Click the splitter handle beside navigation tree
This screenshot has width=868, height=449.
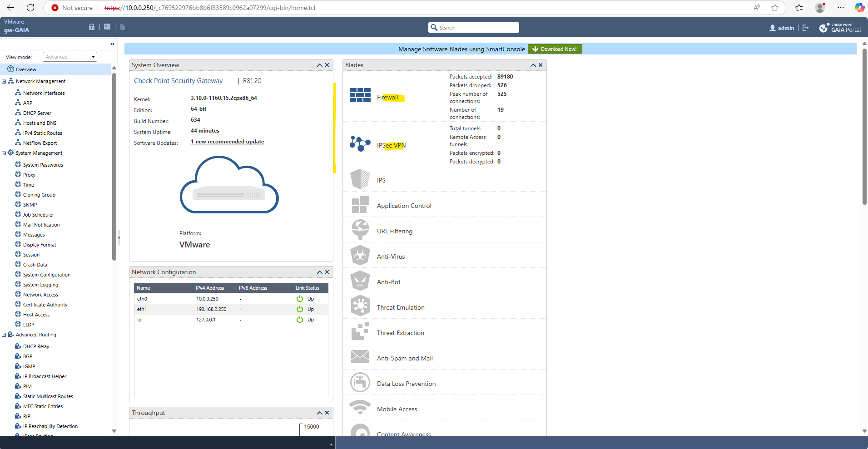(x=119, y=237)
